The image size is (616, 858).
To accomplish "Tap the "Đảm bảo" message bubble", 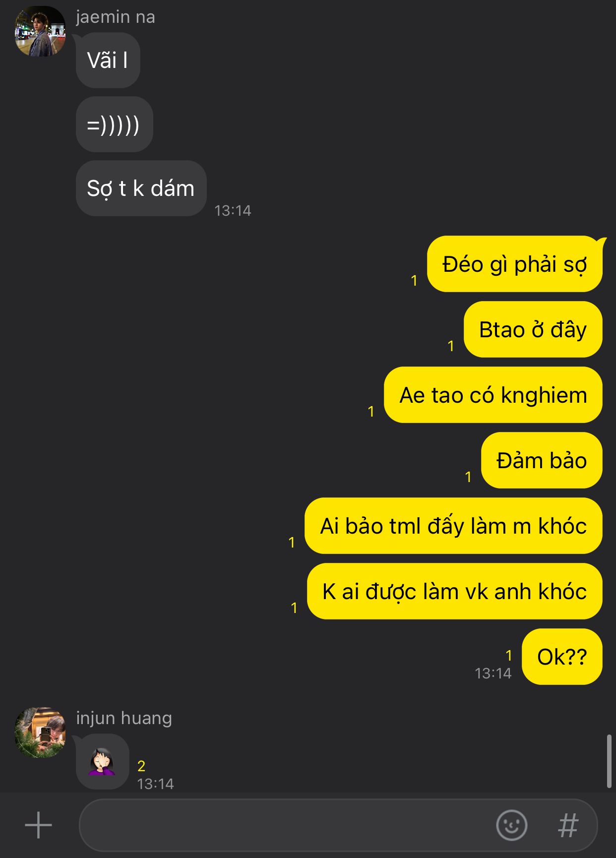I will pyautogui.click(x=542, y=461).
